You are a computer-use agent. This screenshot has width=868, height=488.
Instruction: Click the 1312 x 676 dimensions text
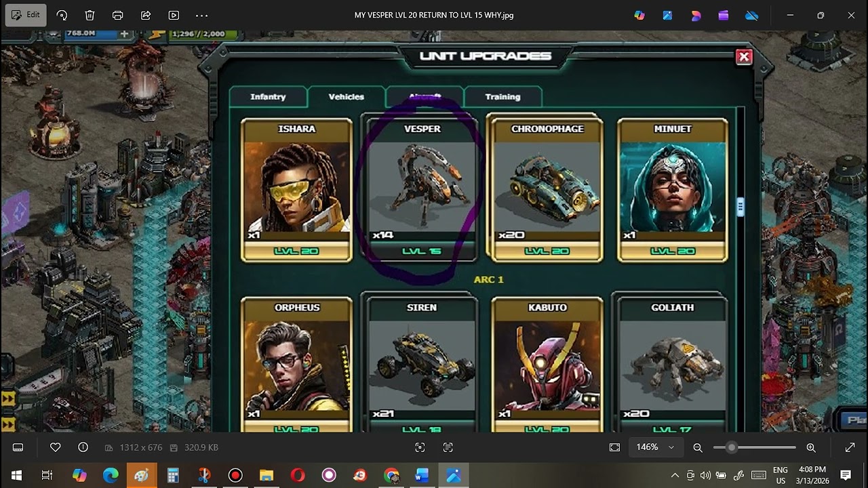point(141,447)
